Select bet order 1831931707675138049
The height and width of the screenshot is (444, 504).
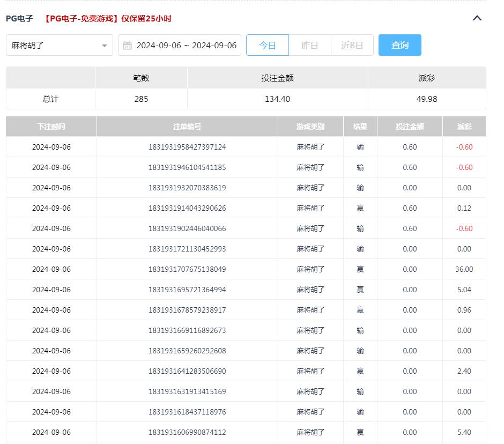(187, 269)
